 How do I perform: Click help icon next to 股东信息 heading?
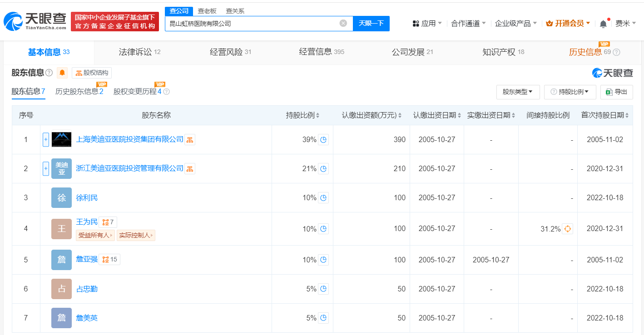(49, 73)
